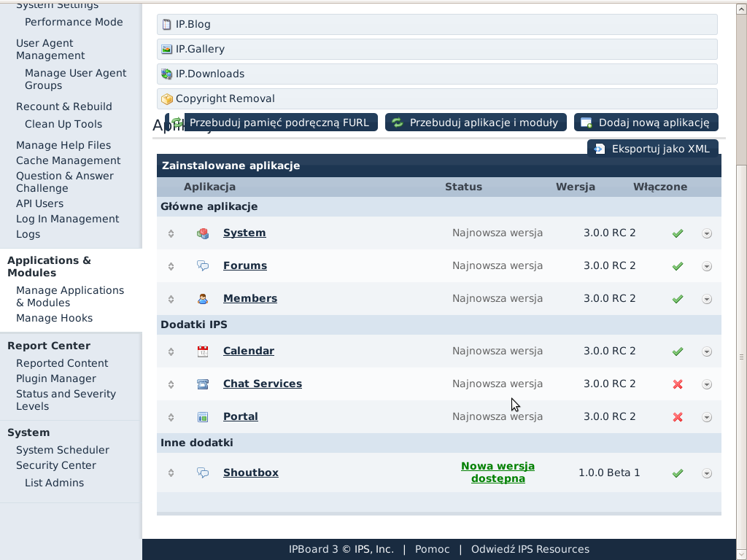
Task: Click the Eksportuj jako XML button
Action: click(653, 149)
